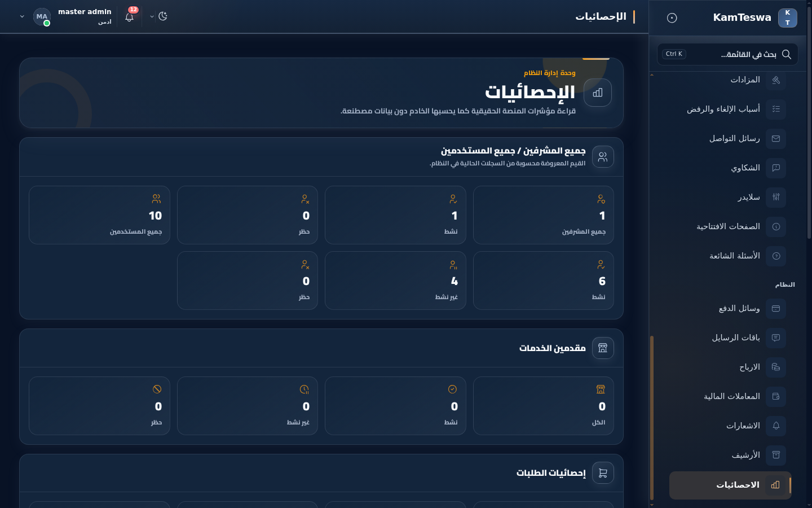Click the جميع المشرفين card label

click(584, 232)
